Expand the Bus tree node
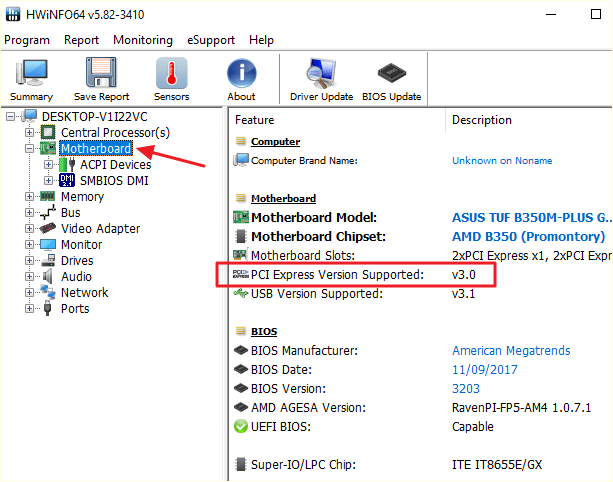The width and height of the screenshot is (613, 482). click(x=29, y=213)
